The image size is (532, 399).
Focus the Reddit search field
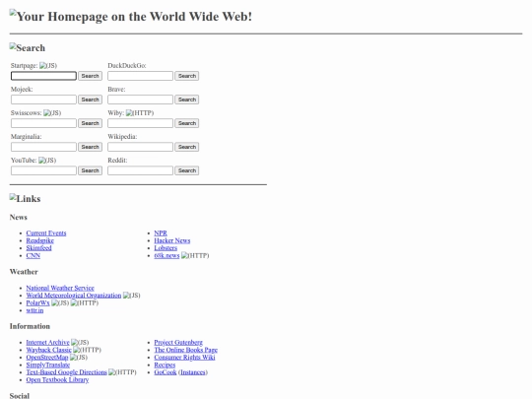140,170
